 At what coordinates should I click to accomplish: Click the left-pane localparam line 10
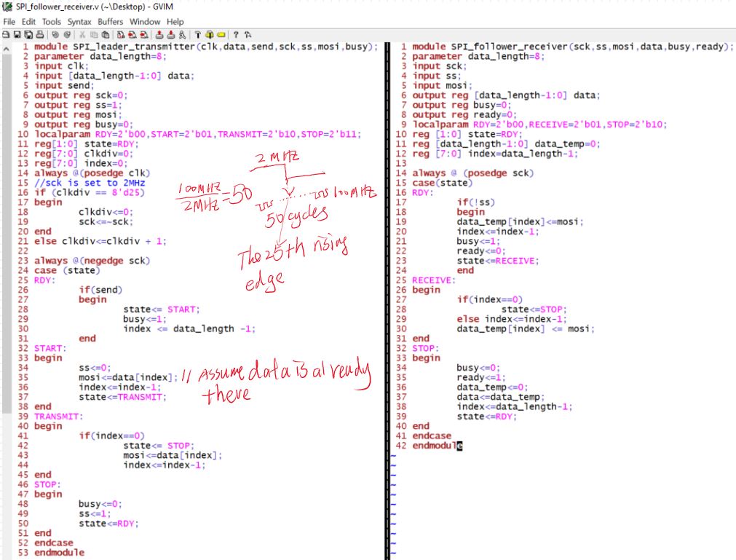point(197,134)
